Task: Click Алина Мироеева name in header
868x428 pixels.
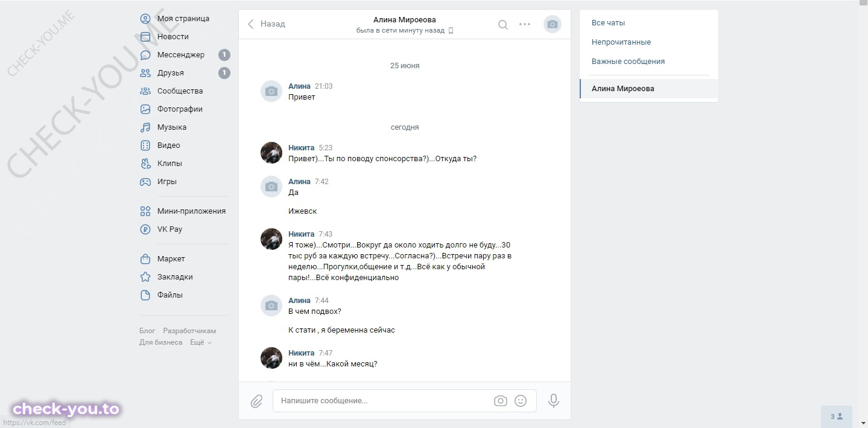Action: click(x=404, y=20)
